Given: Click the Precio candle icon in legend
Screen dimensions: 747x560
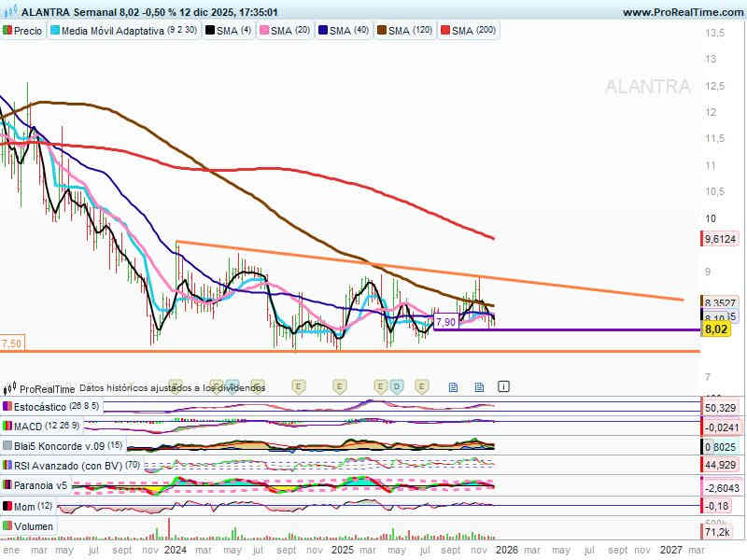Looking at the screenshot, I should pyautogui.click(x=7, y=31).
